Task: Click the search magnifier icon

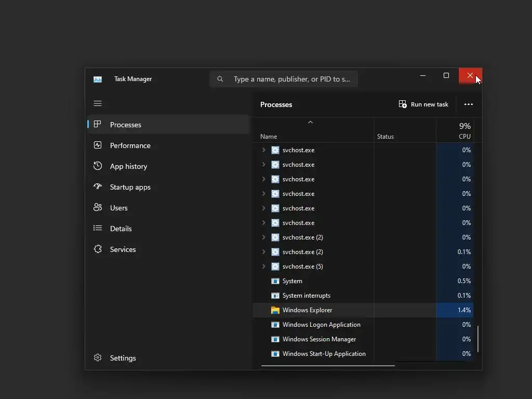Action: pyautogui.click(x=220, y=79)
